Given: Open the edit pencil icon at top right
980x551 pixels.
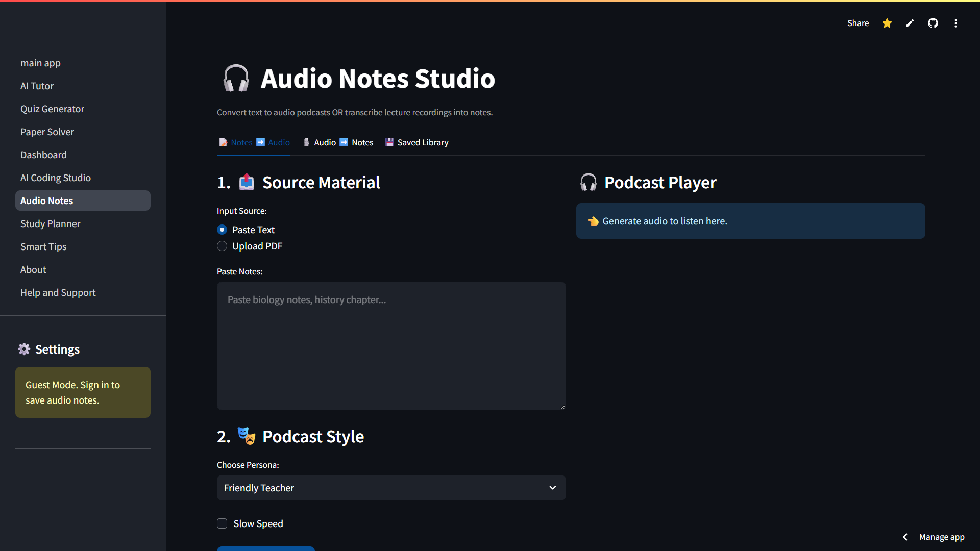Looking at the screenshot, I should (x=910, y=23).
